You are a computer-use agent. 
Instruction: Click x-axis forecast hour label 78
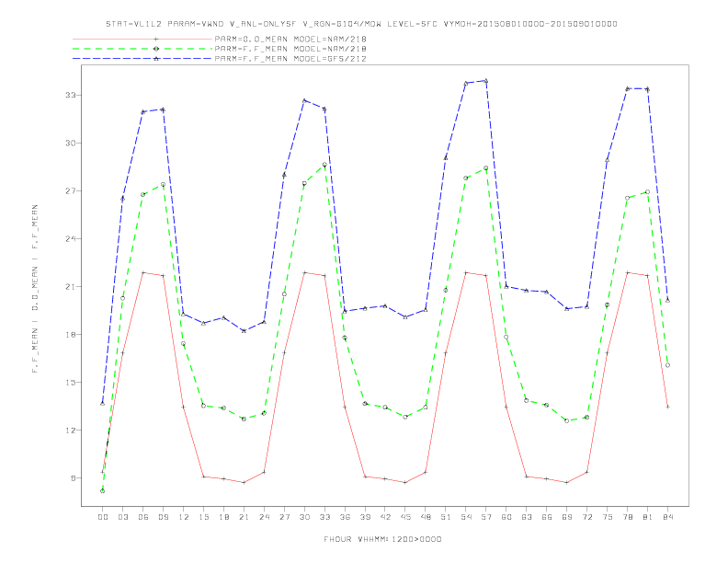click(x=627, y=517)
